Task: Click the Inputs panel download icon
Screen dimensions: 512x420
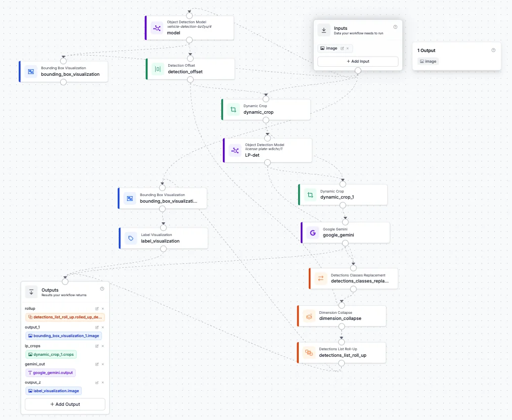Action: click(323, 30)
